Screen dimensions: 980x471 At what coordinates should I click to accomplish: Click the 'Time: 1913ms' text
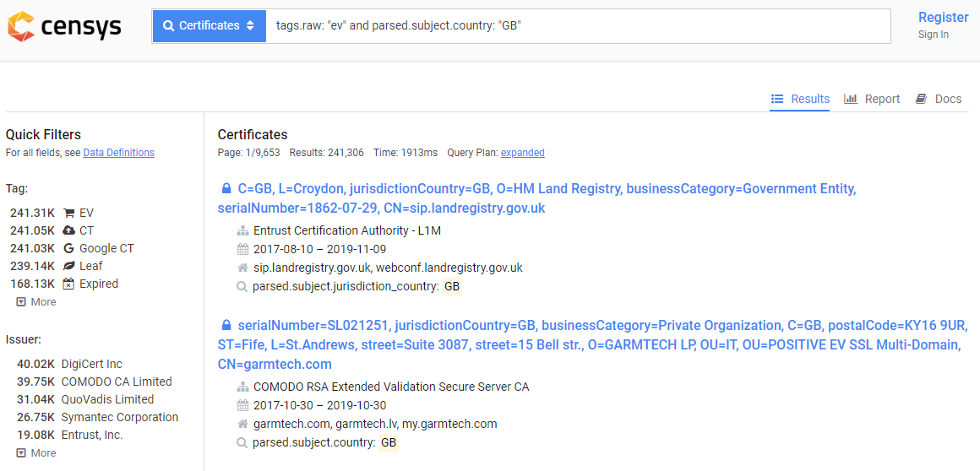[406, 153]
